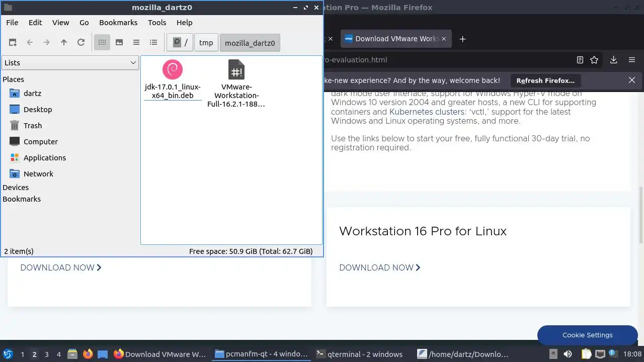The height and width of the screenshot is (362, 644).
Task: Switch to icon view mode
Action: (102, 43)
